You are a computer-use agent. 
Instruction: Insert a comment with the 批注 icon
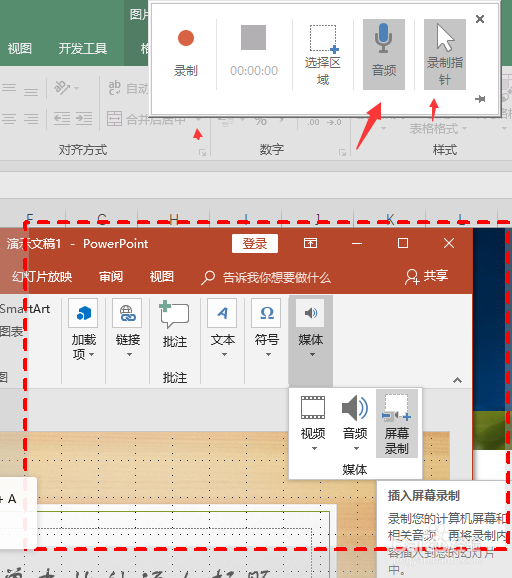175,324
